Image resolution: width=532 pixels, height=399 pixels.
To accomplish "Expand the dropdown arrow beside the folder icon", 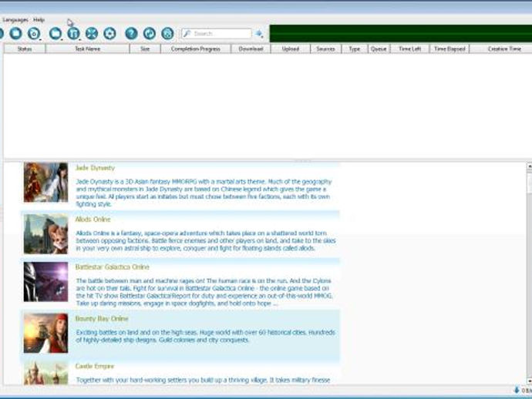I will click(x=62, y=39).
